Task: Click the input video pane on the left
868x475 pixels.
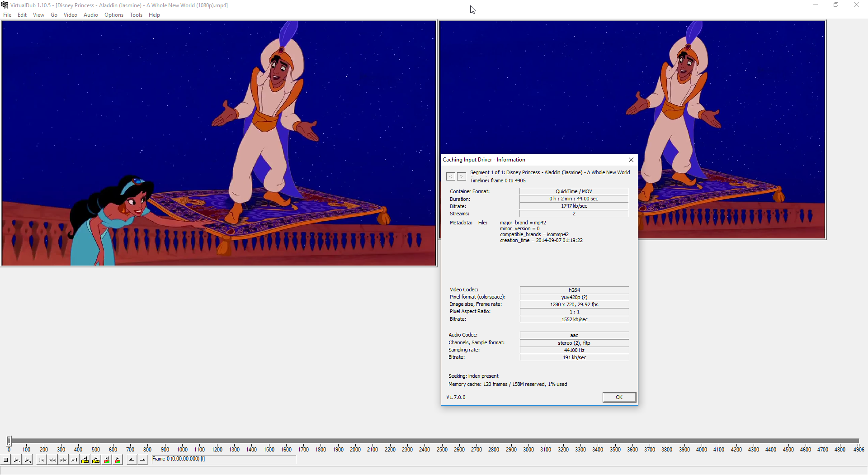Action: click(x=218, y=143)
